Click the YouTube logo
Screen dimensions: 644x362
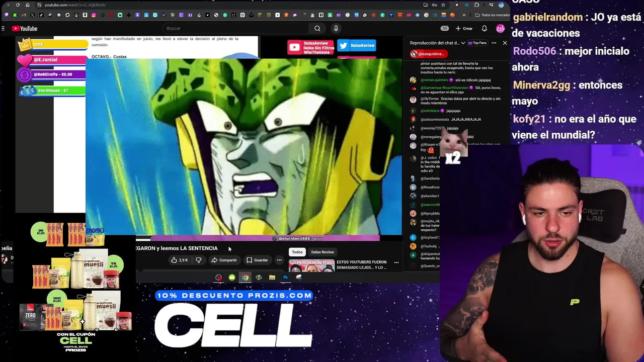click(x=25, y=29)
